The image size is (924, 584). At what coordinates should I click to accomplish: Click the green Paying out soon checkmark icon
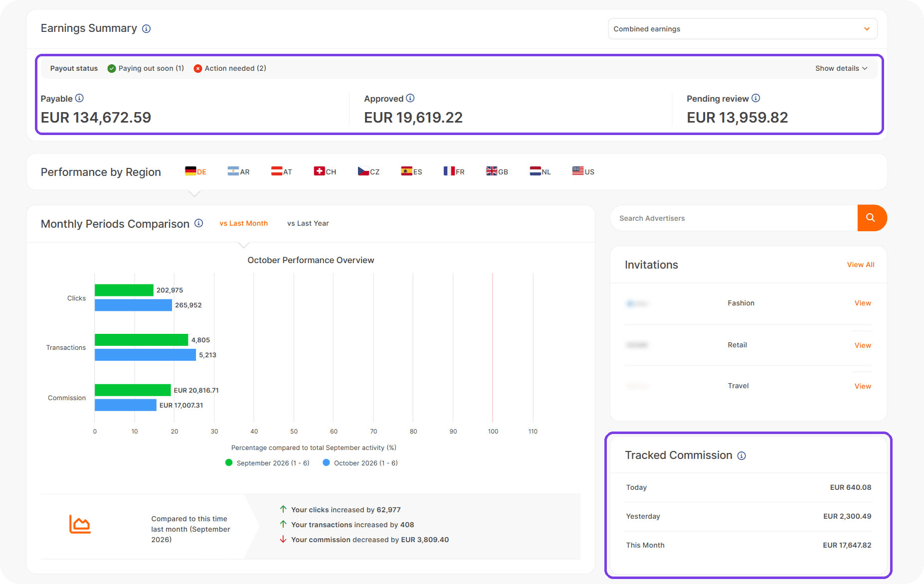click(112, 68)
